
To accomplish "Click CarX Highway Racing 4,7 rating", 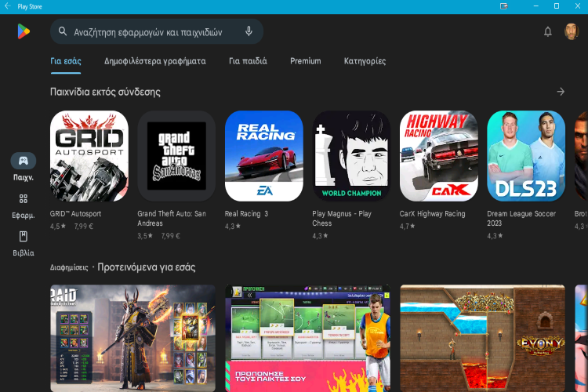I will pos(407,227).
